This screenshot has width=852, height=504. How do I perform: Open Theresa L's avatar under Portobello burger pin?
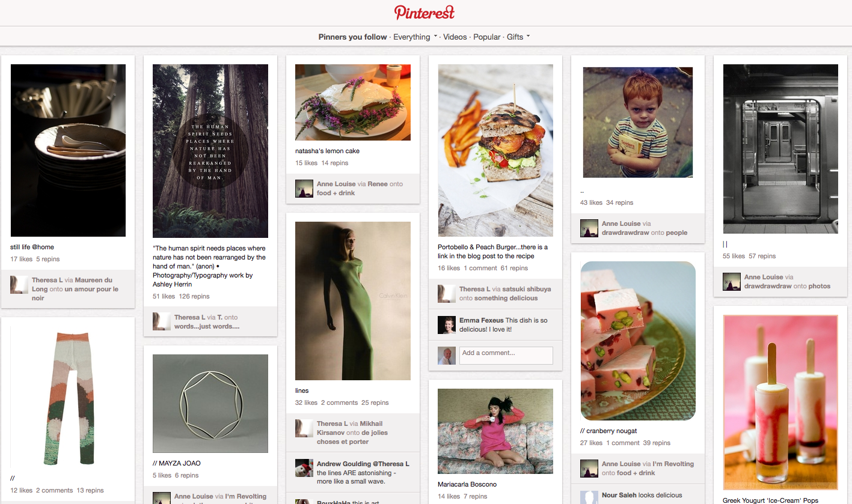click(447, 294)
